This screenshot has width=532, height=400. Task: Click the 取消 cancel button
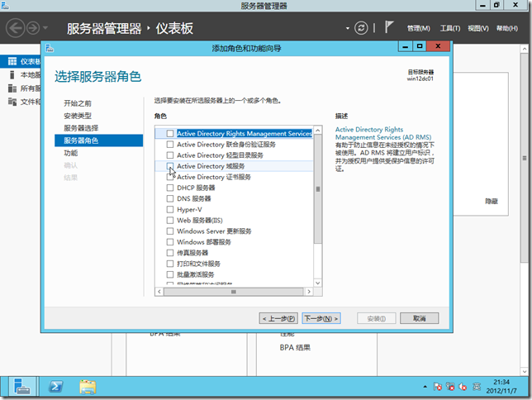coord(419,318)
